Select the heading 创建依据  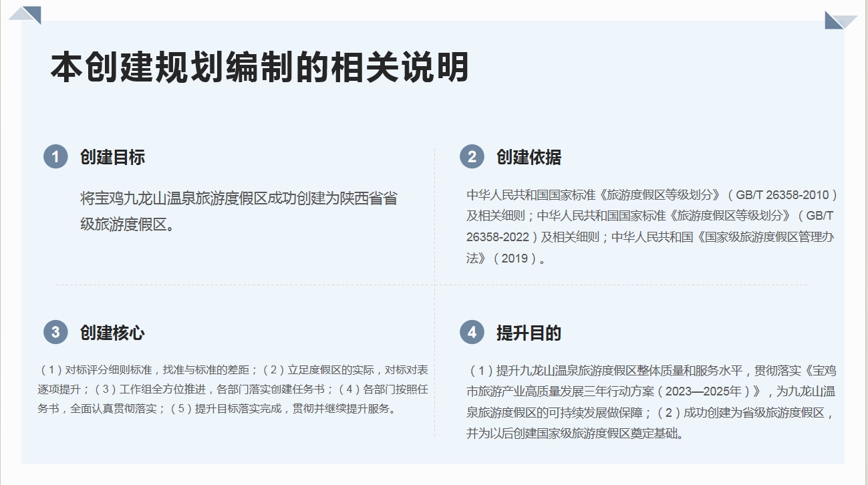pyautogui.click(x=529, y=157)
